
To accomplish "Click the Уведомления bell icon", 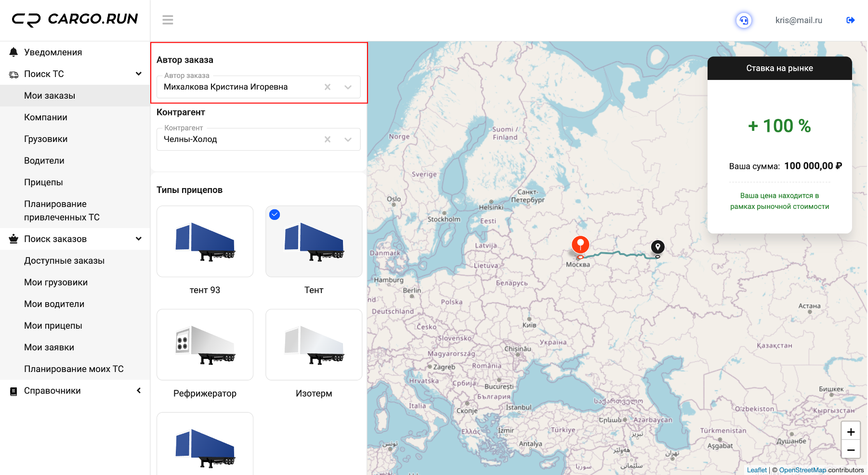I will click(x=13, y=52).
